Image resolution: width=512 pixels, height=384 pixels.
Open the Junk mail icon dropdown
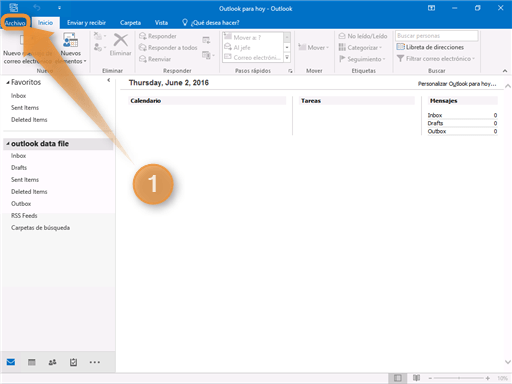click(100, 47)
